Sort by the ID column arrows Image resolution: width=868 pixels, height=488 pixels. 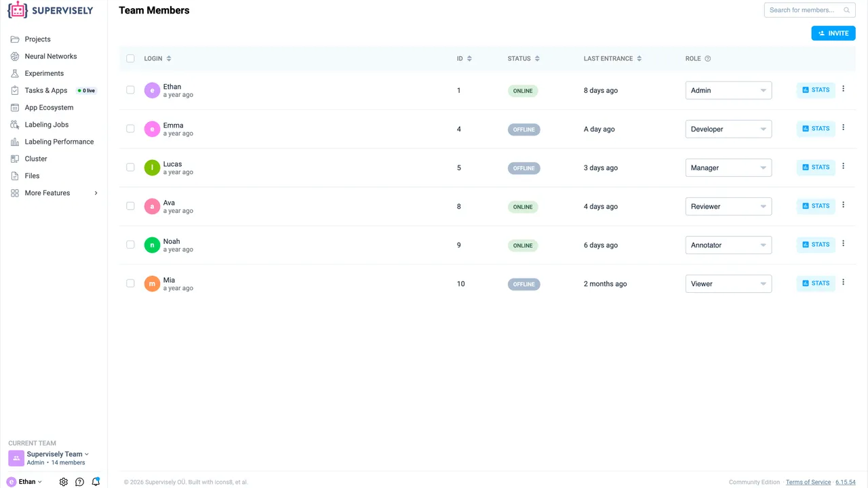click(x=469, y=59)
